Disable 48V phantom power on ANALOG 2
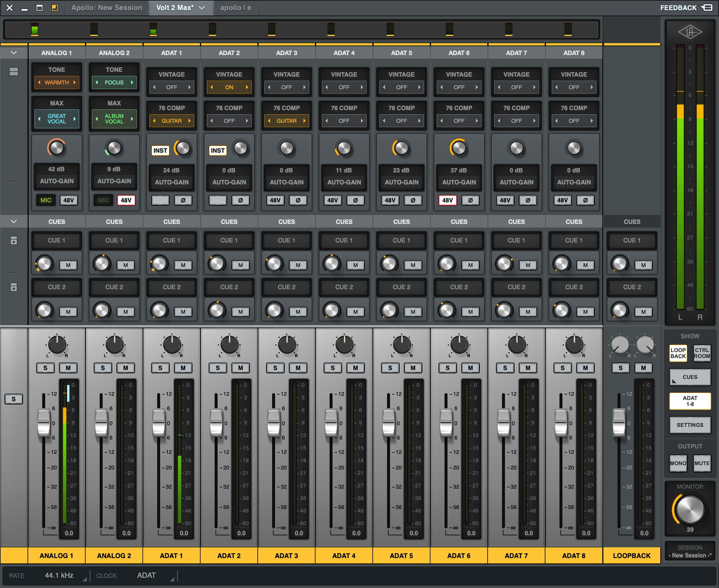719x588 pixels. (126, 200)
